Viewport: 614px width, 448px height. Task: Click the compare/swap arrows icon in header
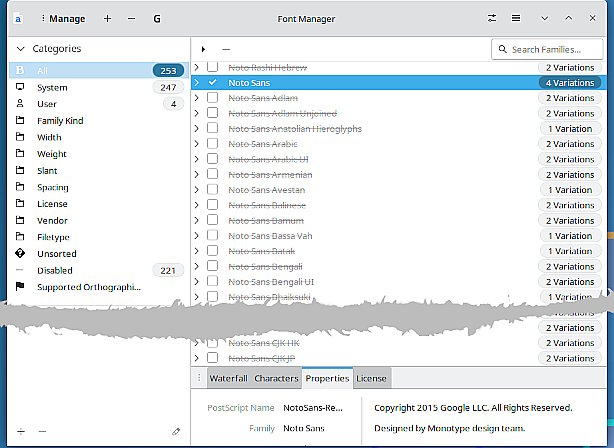(491, 18)
